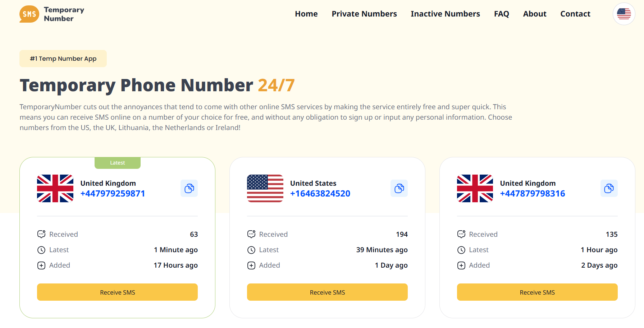
Task: Copy the +447979259871 number icon
Action: point(189,188)
